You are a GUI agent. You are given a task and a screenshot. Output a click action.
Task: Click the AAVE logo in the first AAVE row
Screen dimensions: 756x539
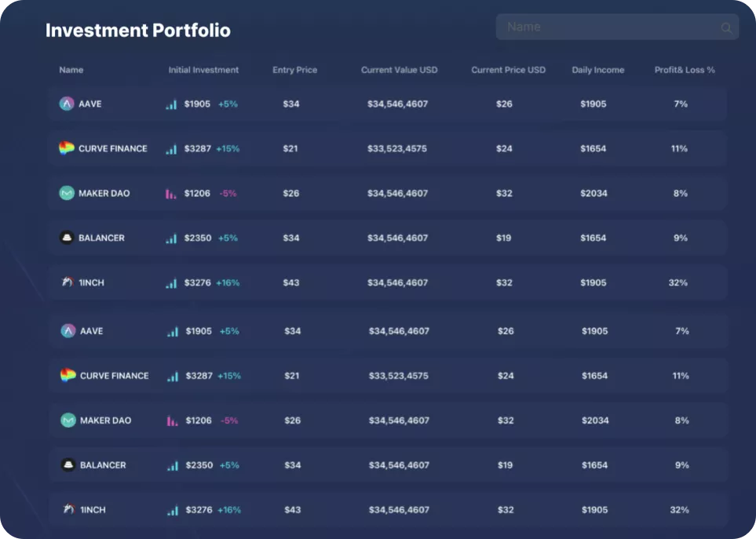point(67,104)
